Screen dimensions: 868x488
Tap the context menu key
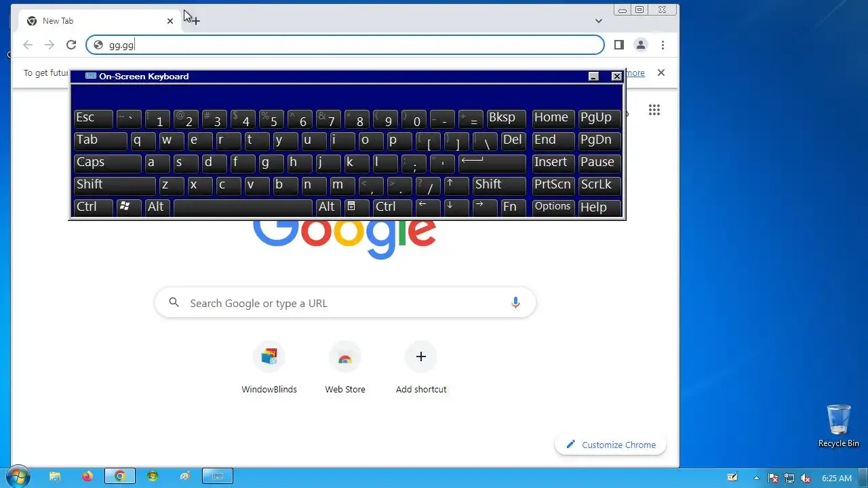[x=357, y=208]
